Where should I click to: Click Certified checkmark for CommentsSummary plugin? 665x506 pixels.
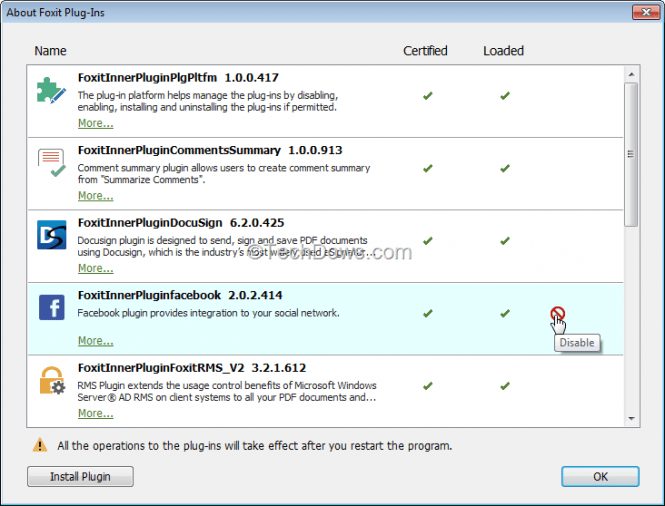coord(428,168)
